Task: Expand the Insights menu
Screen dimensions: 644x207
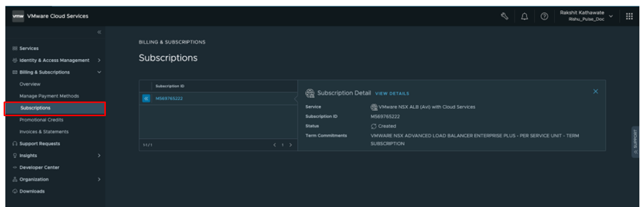Action: pos(28,155)
